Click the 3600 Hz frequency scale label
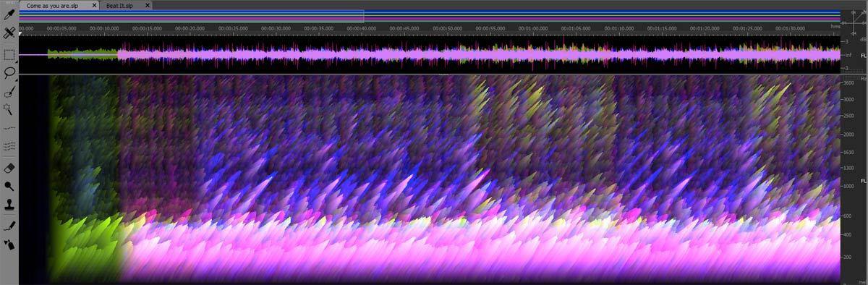 coord(850,84)
